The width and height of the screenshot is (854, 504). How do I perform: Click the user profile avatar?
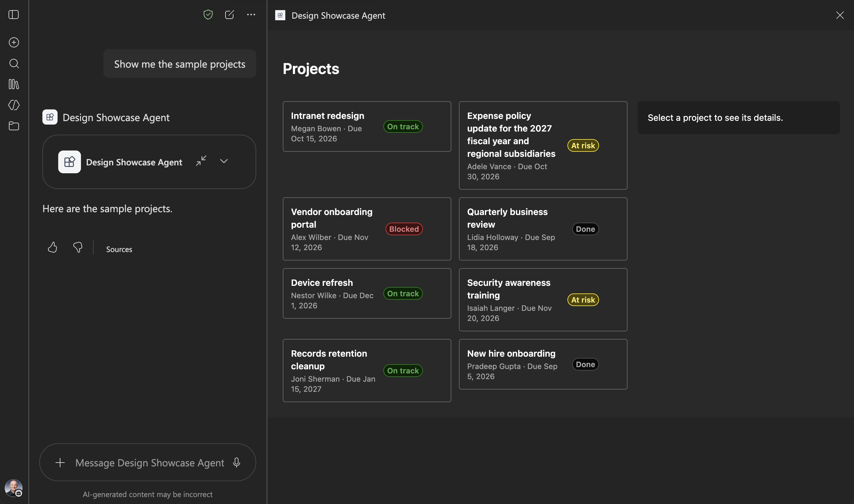point(14,489)
